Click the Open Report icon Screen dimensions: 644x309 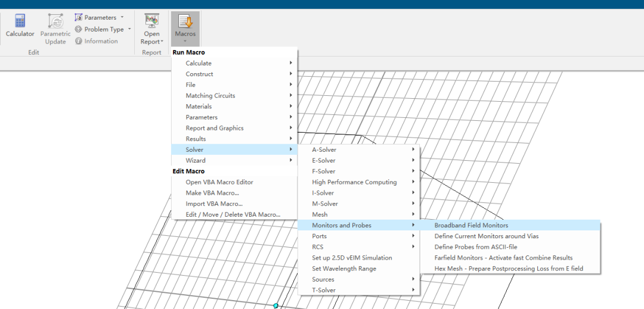151,27
